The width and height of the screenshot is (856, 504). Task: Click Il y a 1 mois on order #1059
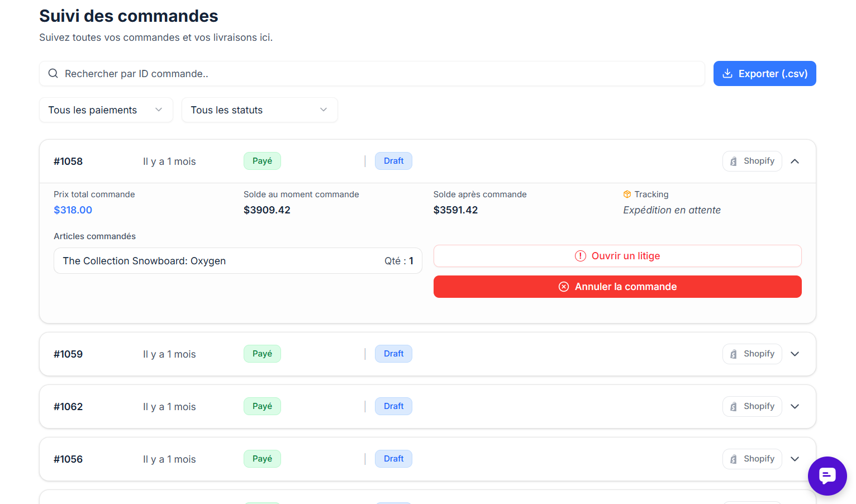169,354
